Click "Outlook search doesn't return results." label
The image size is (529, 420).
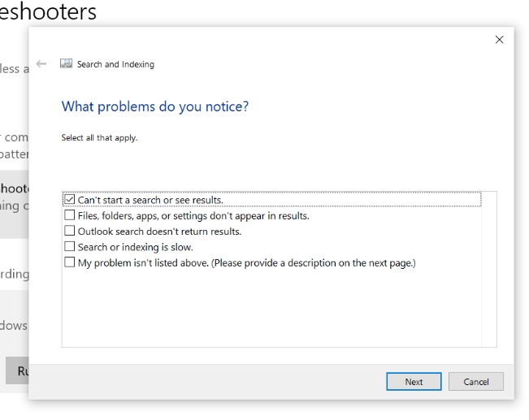[159, 232]
